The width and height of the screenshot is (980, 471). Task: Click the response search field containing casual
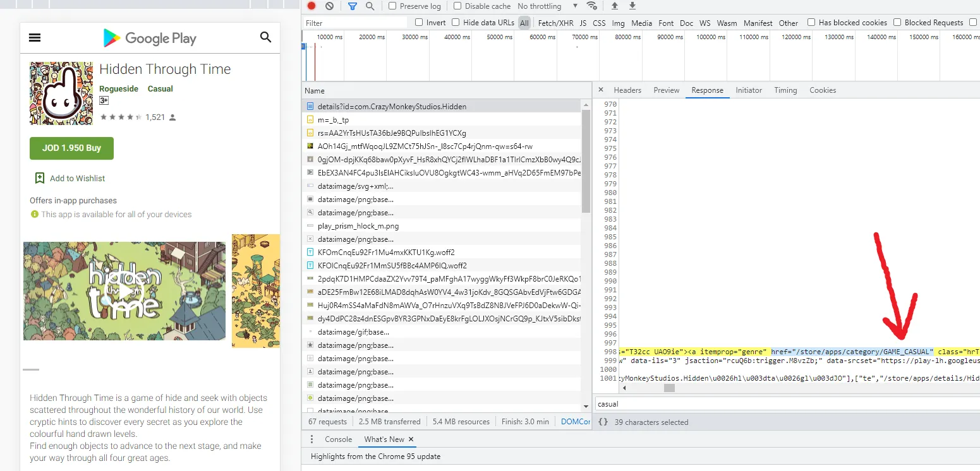(x=787, y=404)
